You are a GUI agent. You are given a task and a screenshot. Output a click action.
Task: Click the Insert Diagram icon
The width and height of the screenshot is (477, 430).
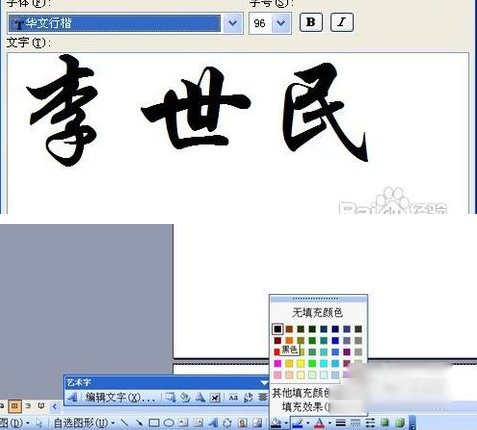227,423
